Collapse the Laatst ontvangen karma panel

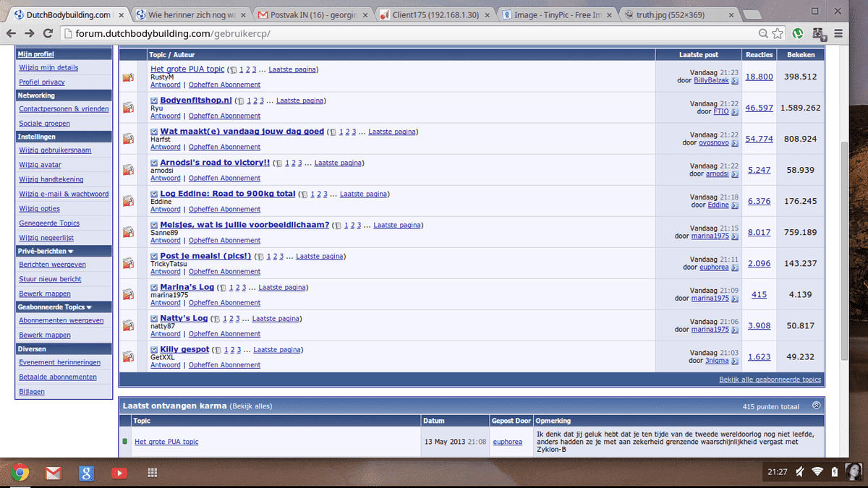[x=817, y=406]
